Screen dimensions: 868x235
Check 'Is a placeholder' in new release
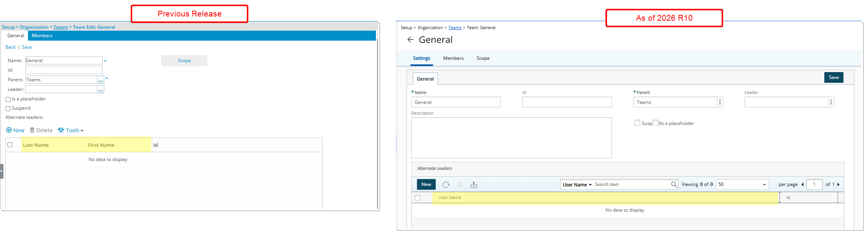pyautogui.click(x=656, y=123)
